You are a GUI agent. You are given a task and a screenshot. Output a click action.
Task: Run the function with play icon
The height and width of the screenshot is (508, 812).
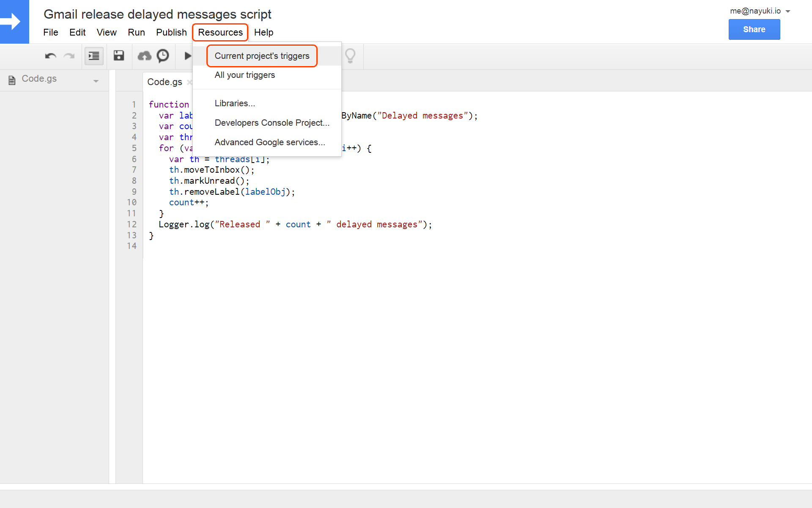coord(188,56)
